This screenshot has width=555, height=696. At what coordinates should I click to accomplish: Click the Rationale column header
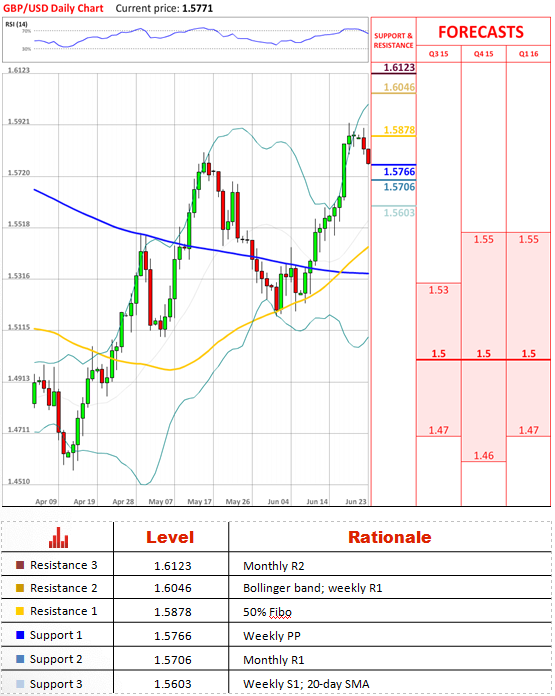[389, 537]
